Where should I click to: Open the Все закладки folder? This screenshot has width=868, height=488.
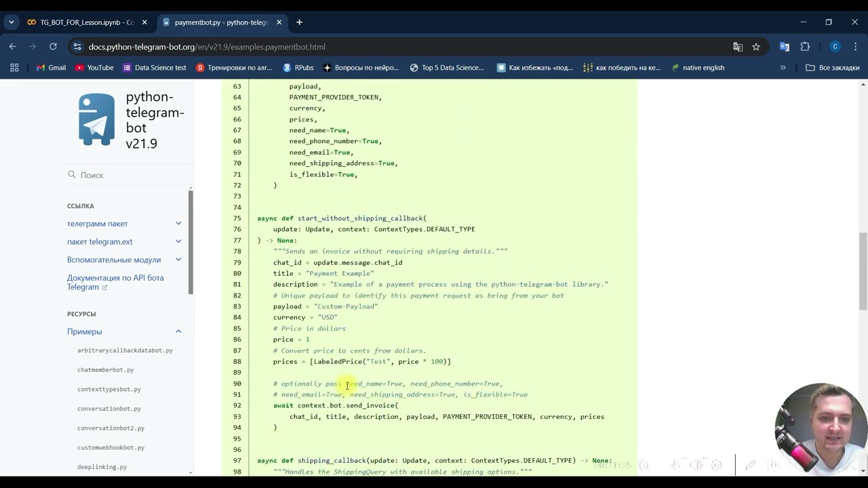833,68
